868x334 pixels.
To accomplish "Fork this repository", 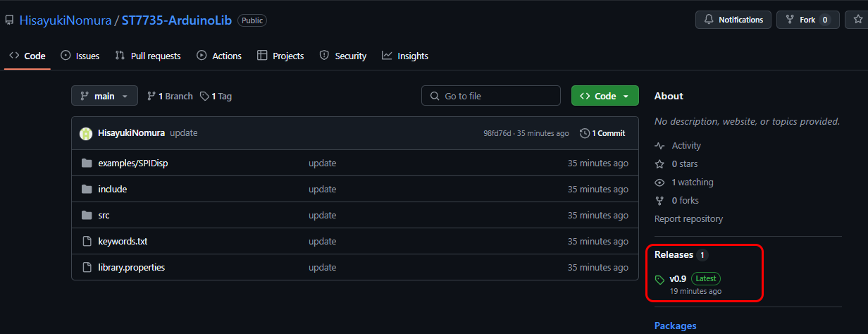I will pyautogui.click(x=808, y=20).
